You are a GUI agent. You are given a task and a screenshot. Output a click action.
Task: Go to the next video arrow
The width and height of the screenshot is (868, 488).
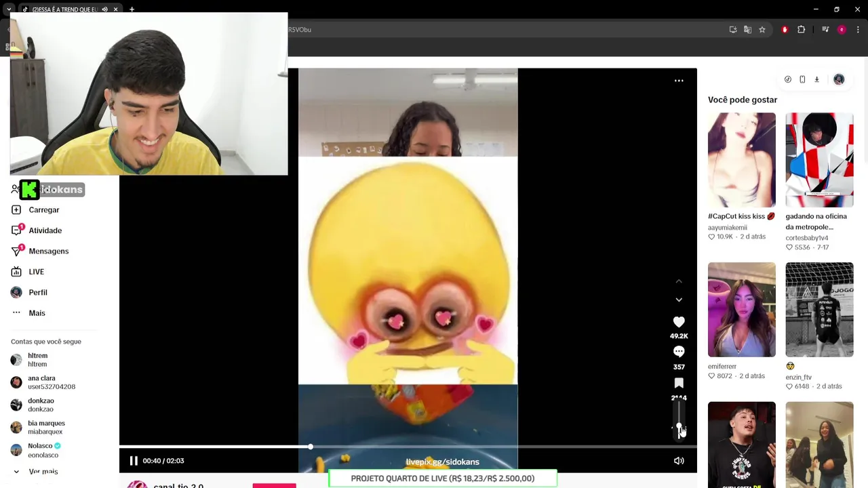click(x=679, y=300)
